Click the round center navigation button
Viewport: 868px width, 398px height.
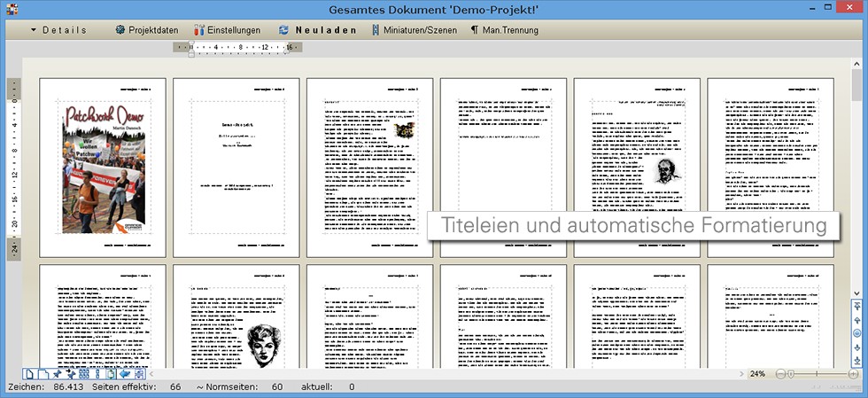pos(856,332)
